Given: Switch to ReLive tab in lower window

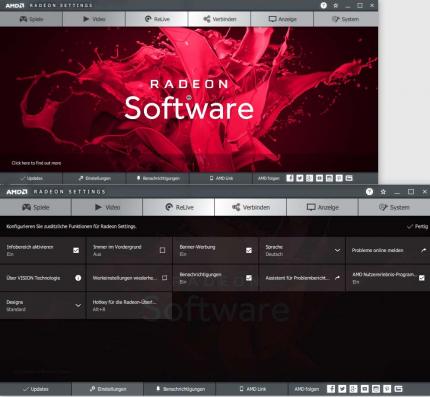Looking at the screenshot, I should click(179, 207).
